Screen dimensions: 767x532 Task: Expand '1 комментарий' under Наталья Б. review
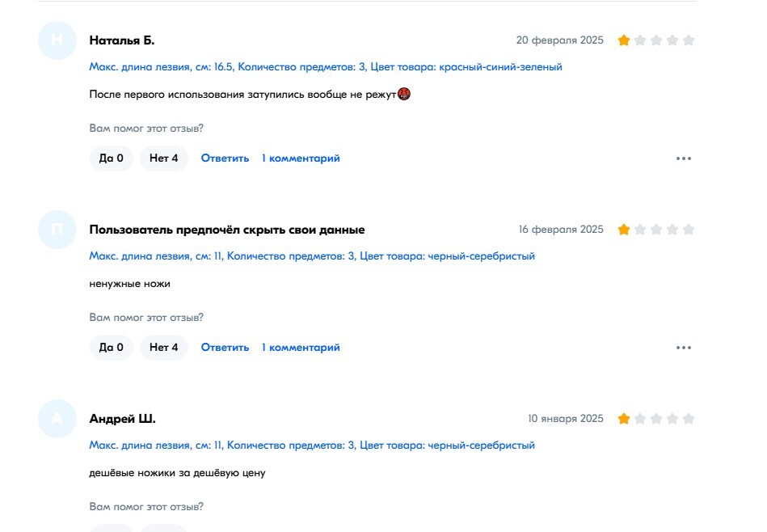(x=301, y=158)
